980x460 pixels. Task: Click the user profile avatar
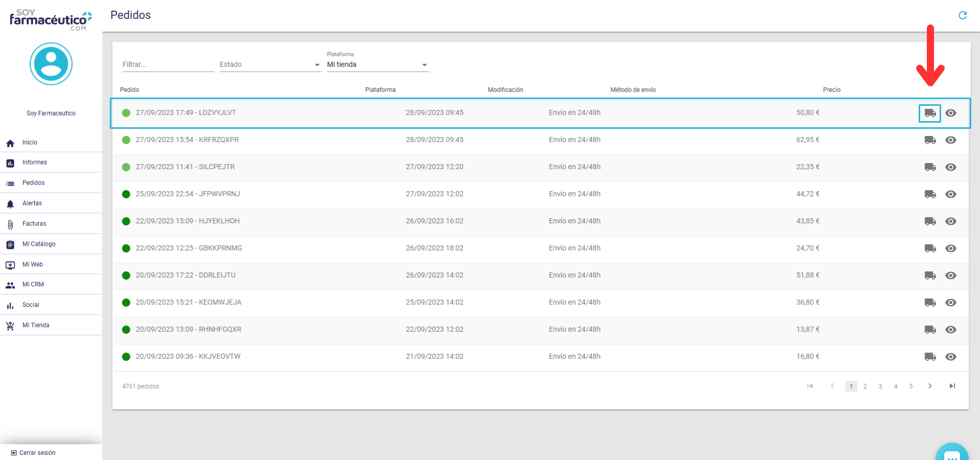click(51, 64)
